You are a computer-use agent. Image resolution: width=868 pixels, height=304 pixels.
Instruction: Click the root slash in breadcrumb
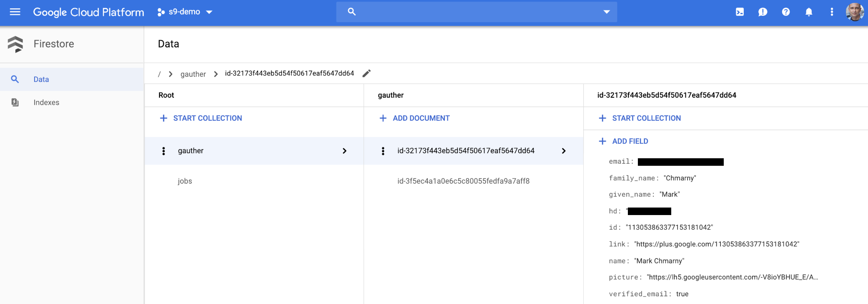click(x=159, y=74)
